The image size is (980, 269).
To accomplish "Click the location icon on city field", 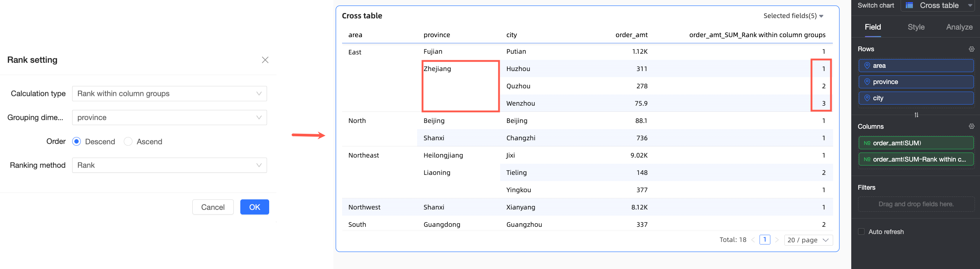I will pyautogui.click(x=867, y=98).
